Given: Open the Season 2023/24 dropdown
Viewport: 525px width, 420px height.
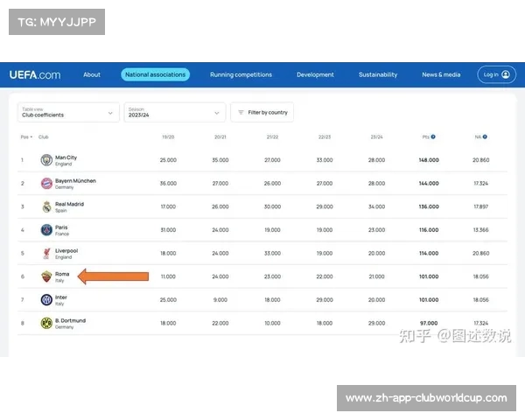Looking at the screenshot, I should (175, 112).
